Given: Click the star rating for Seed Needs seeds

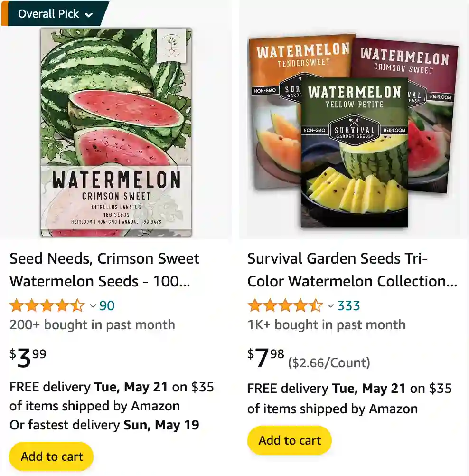Looking at the screenshot, I should click(x=47, y=305).
